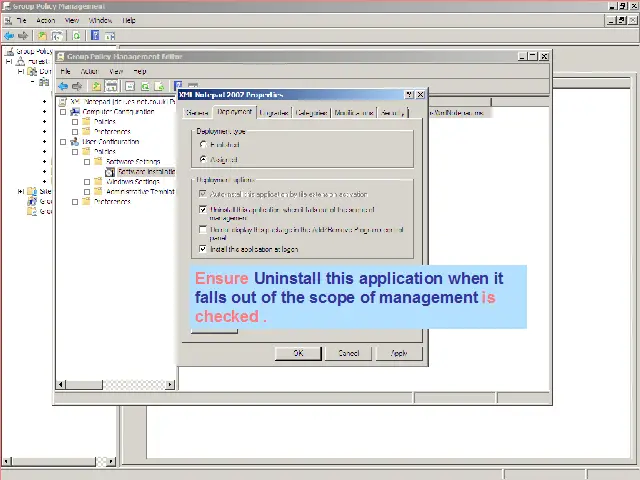This screenshot has height=480, width=640.
Task: Open the Security tab in Properties dialog
Action: coord(392,113)
